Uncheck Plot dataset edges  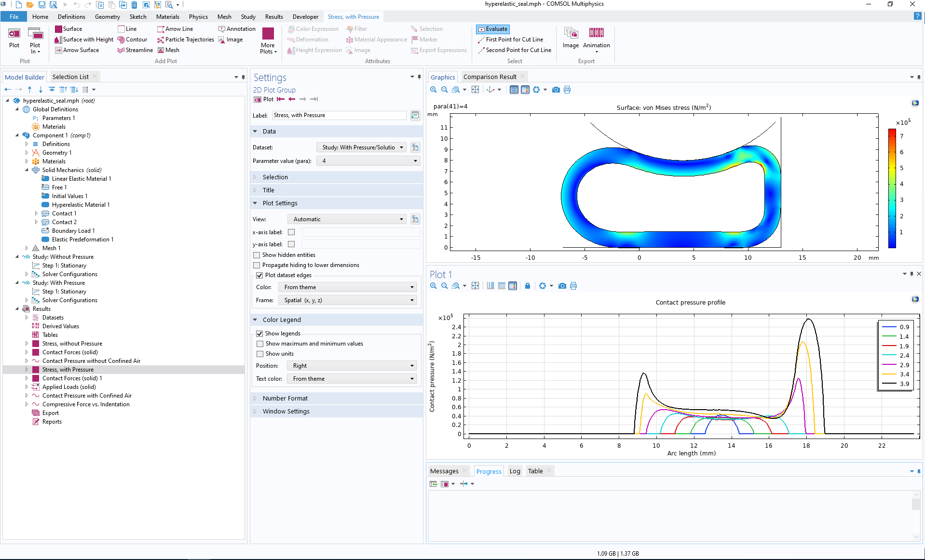click(x=259, y=275)
